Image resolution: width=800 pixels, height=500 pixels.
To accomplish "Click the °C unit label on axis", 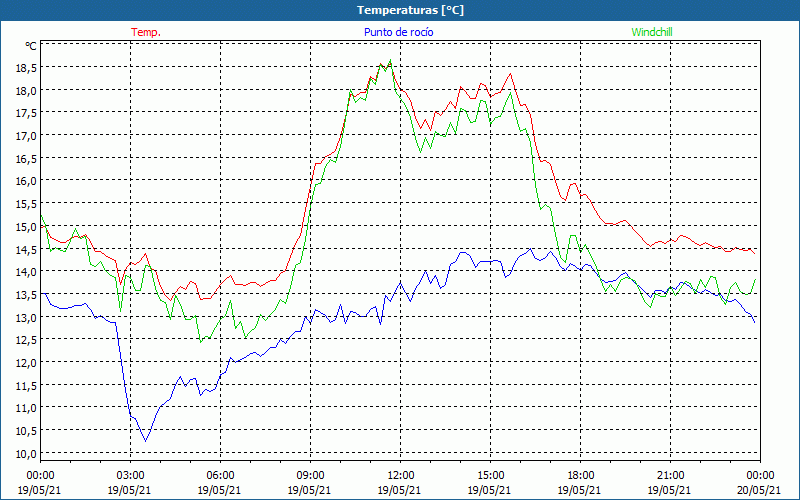I will 31,46.
